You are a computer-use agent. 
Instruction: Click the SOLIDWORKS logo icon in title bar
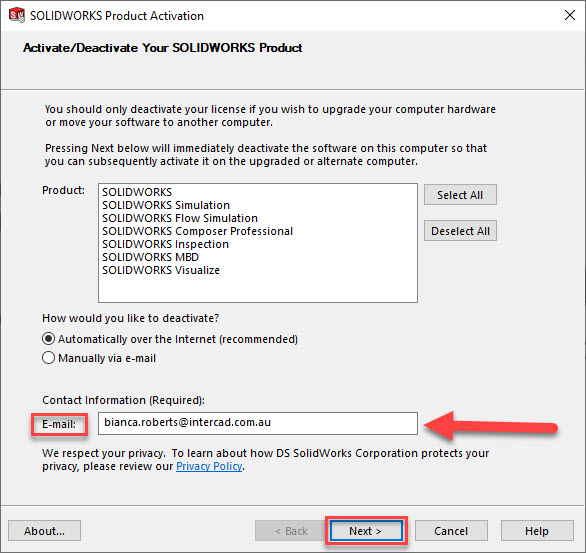coord(17,15)
